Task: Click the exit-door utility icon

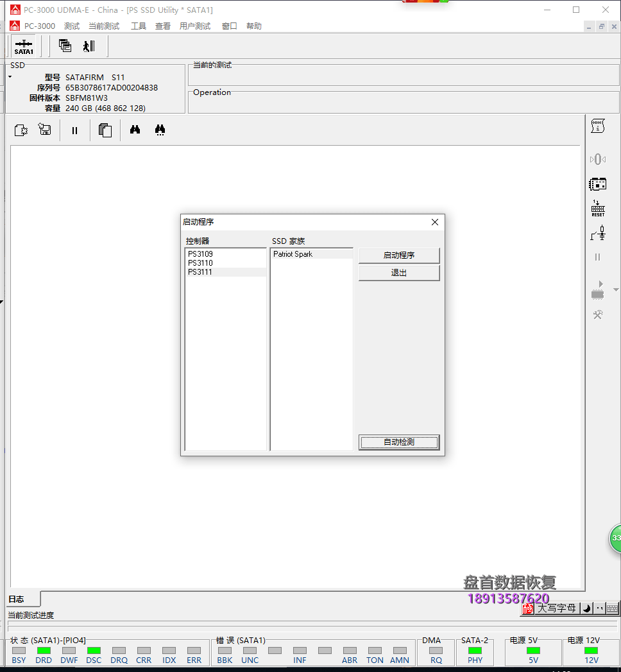Action: point(89,46)
